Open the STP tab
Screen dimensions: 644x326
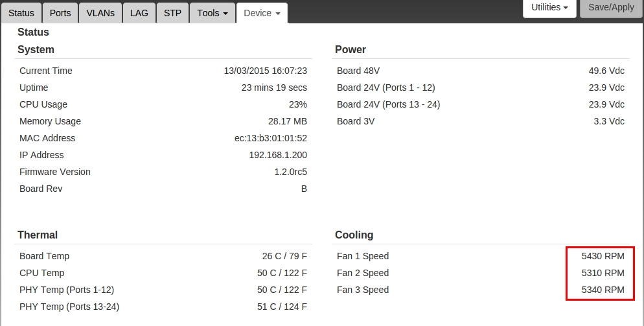coord(172,13)
